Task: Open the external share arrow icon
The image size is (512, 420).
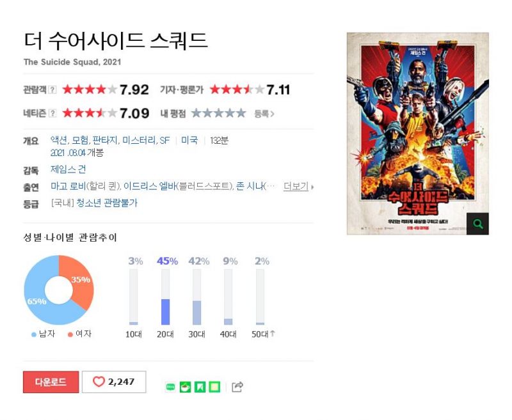Action: pyautogui.click(x=237, y=387)
